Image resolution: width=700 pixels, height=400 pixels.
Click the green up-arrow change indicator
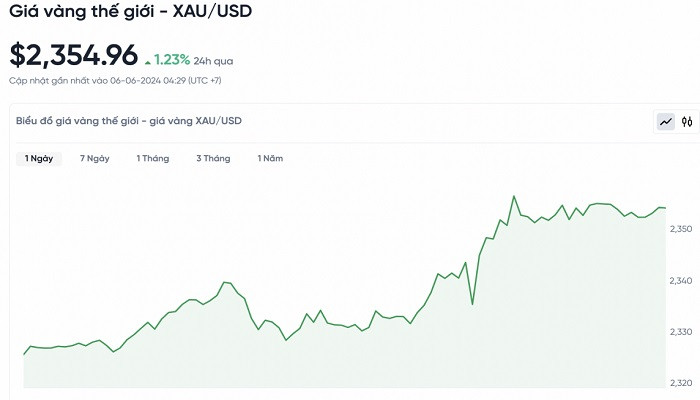point(148,61)
